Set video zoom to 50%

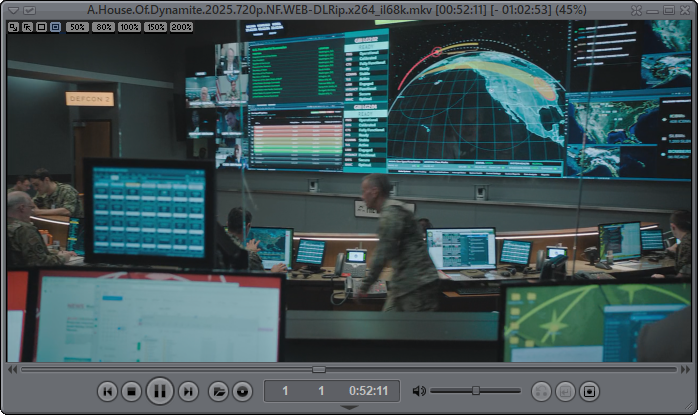click(77, 27)
